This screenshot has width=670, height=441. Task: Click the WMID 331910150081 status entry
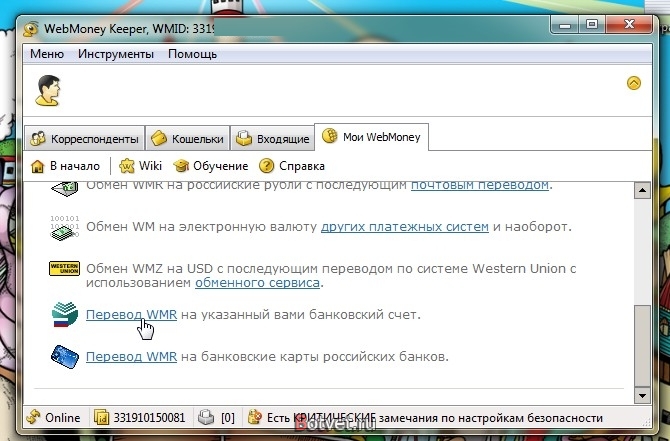pyautogui.click(x=140, y=417)
